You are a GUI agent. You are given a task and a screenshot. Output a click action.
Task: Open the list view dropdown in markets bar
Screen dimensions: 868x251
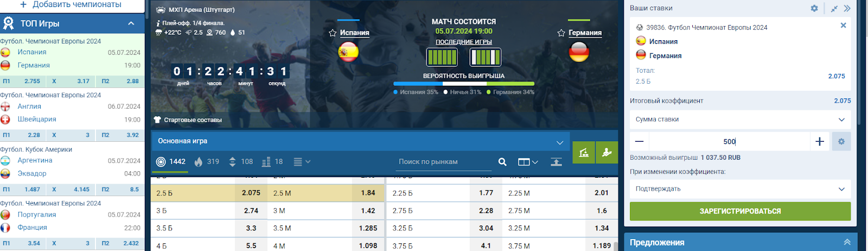(302, 162)
